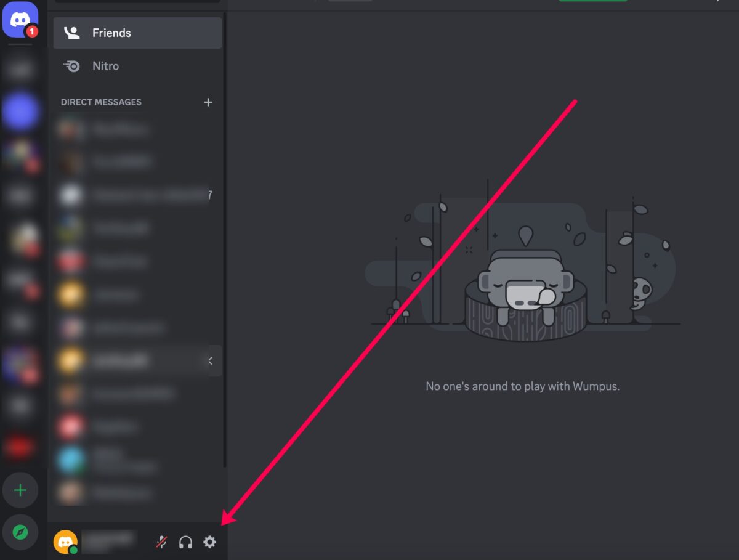Image resolution: width=739 pixels, height=560 pixels.
Task: Create a new DM with plus icon
Action: (x=208, y=102)
